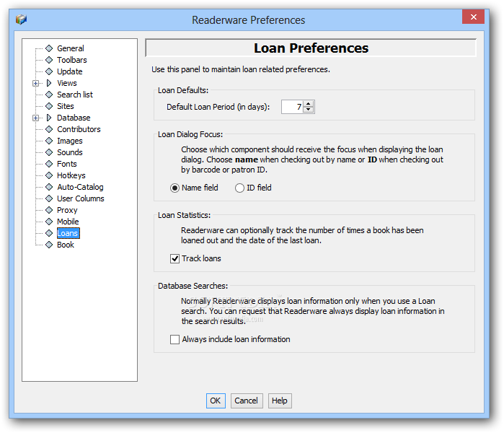
Task: Enable Always include loan information checkbox
Action: [174, 339]
